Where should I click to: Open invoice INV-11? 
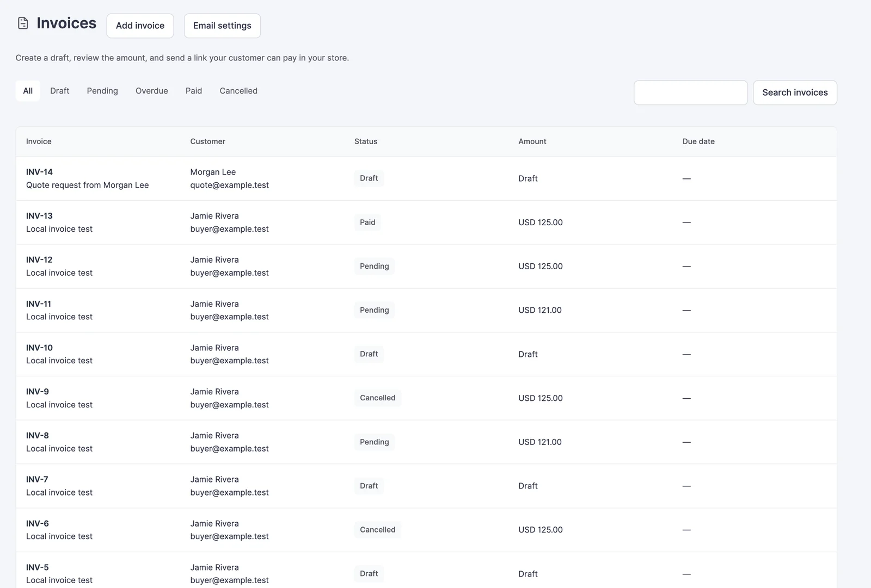click(39, 304)
